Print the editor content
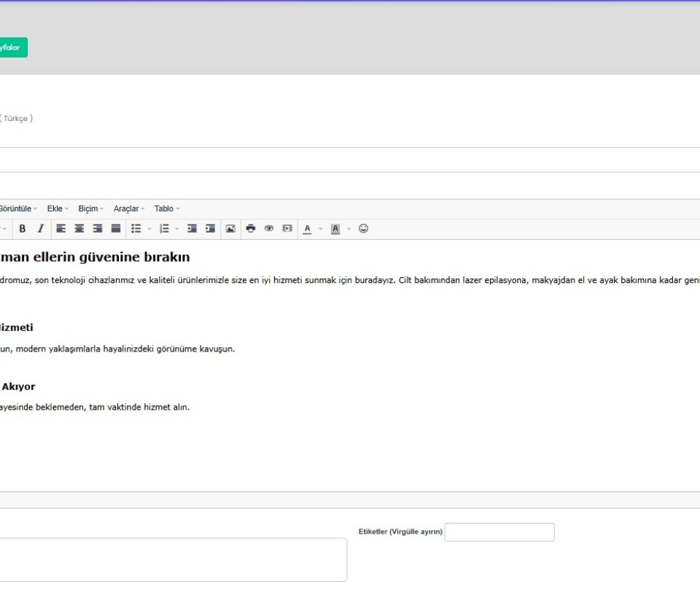Viewport: 700px width, 611px height. 251,229
